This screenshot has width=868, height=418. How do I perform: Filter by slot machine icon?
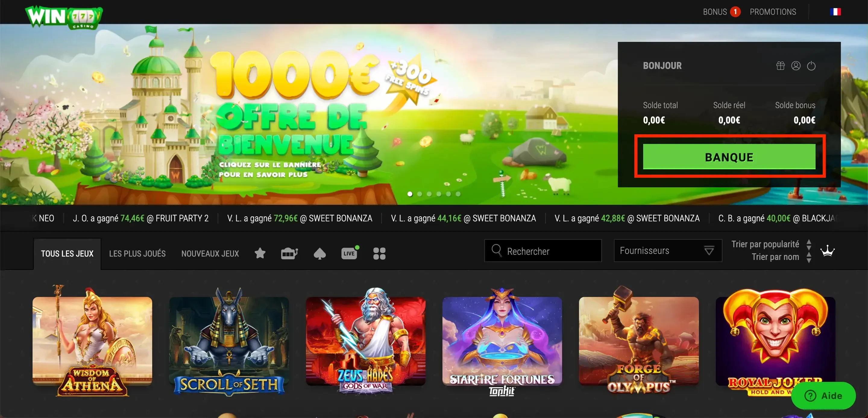(289, 253)
